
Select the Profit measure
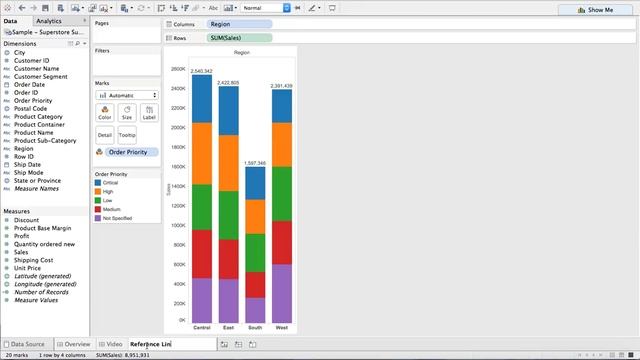coord(22,236)
